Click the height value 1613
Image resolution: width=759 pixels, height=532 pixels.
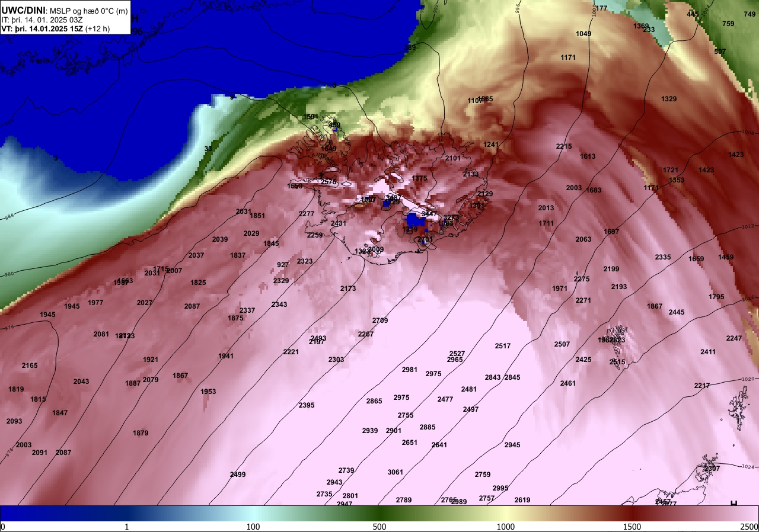588,156
